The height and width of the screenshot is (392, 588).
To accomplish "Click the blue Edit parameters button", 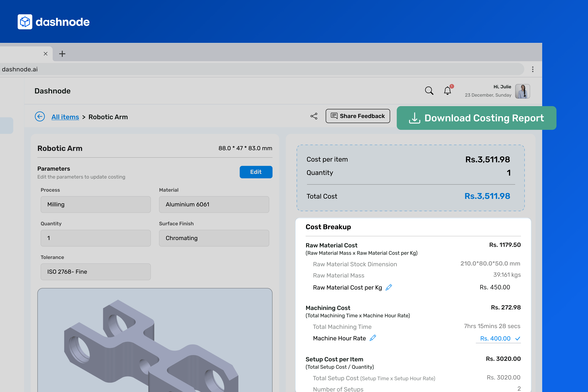I will tap(256, 172).
